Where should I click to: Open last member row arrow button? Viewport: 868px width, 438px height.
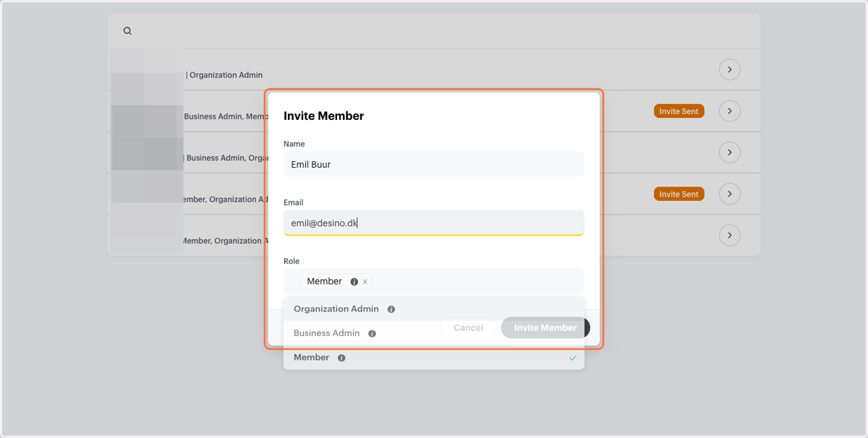pyautogui.click(x=730, y=236)
